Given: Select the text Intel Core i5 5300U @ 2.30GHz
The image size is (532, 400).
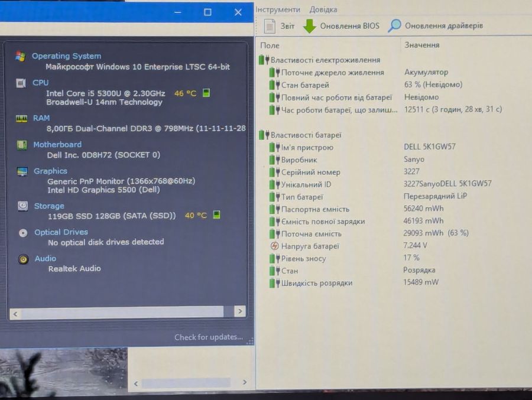Looking at the screenshot, I should coord(106,93).
